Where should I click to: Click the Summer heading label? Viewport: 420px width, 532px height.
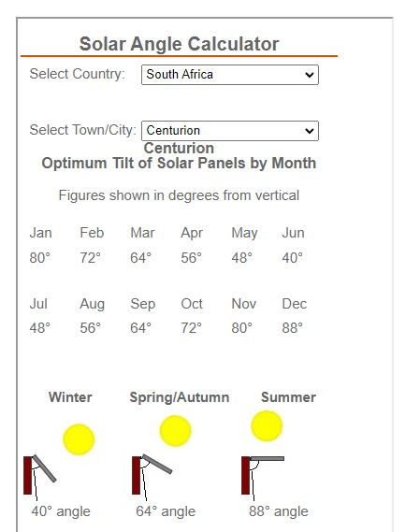coord(289,397)
